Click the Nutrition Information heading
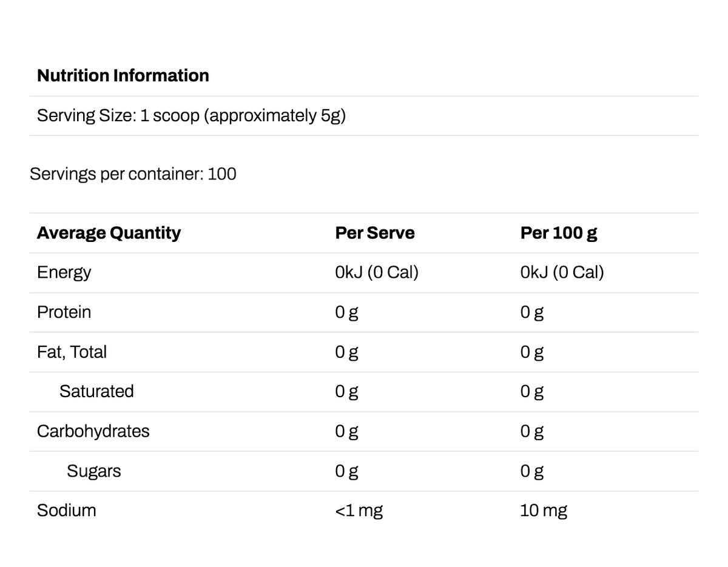This screenshot has width=728, height=567. pyautogui.click(x=123, y=75)
